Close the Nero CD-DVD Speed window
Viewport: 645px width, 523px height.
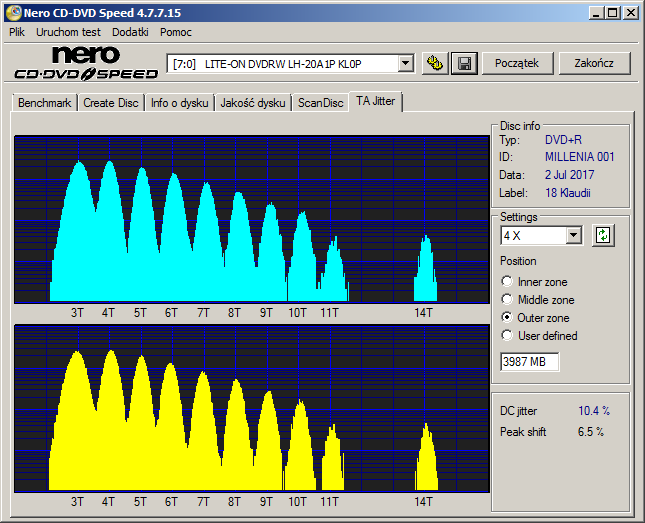(x=631, y=13)
